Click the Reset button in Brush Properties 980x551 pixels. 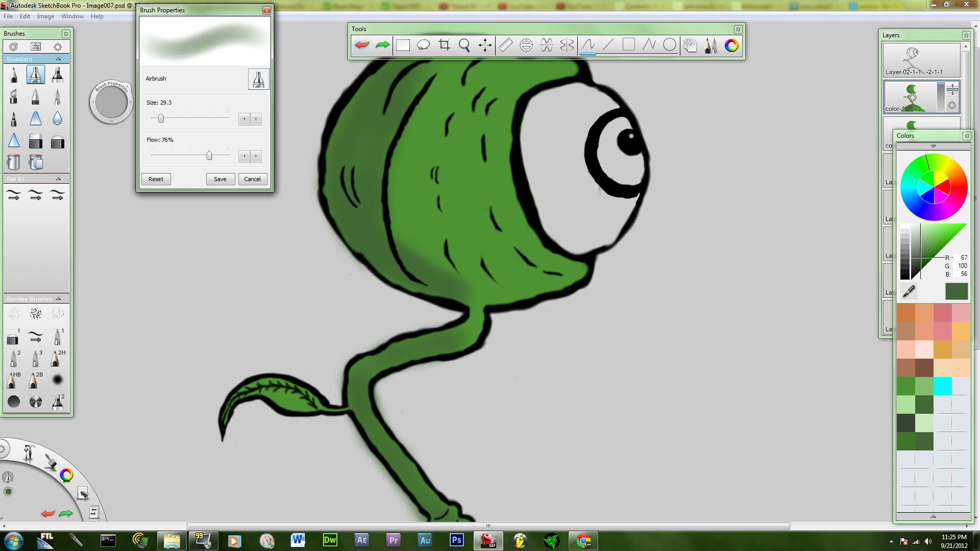156,179
